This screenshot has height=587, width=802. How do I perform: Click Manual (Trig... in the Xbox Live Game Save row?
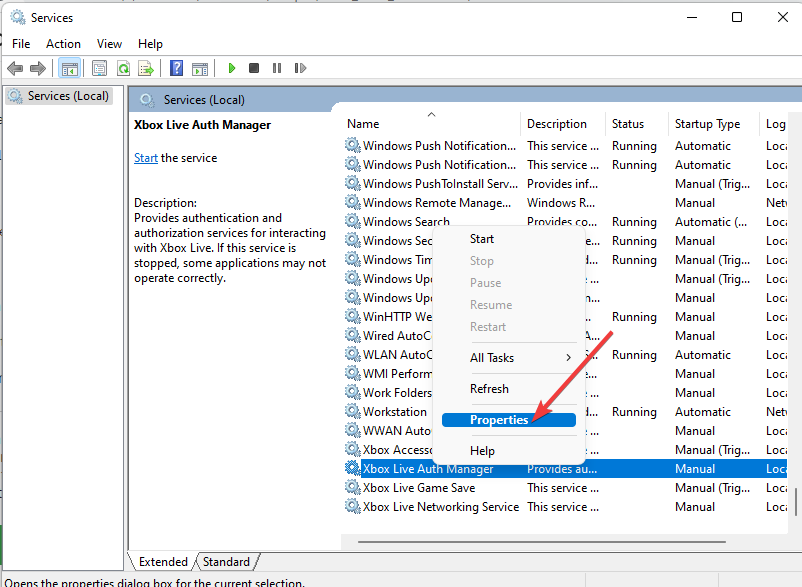pyautogui.click(x=712, y=488)
